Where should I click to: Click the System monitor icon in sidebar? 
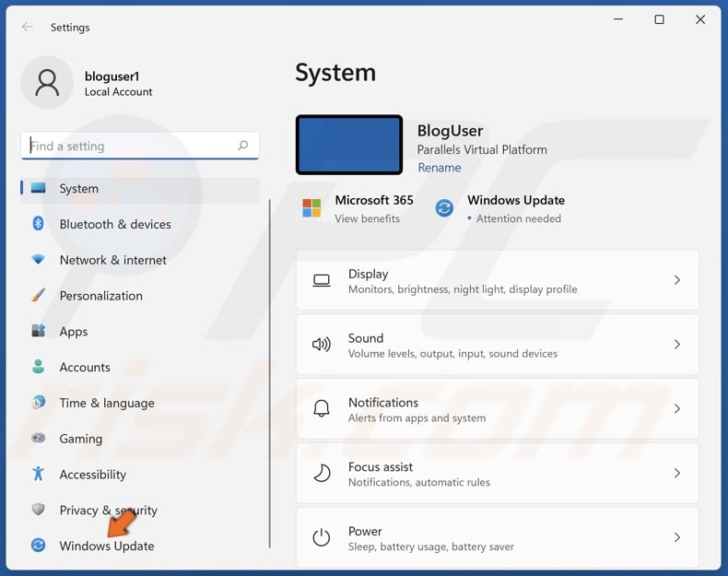click(38, 188)
